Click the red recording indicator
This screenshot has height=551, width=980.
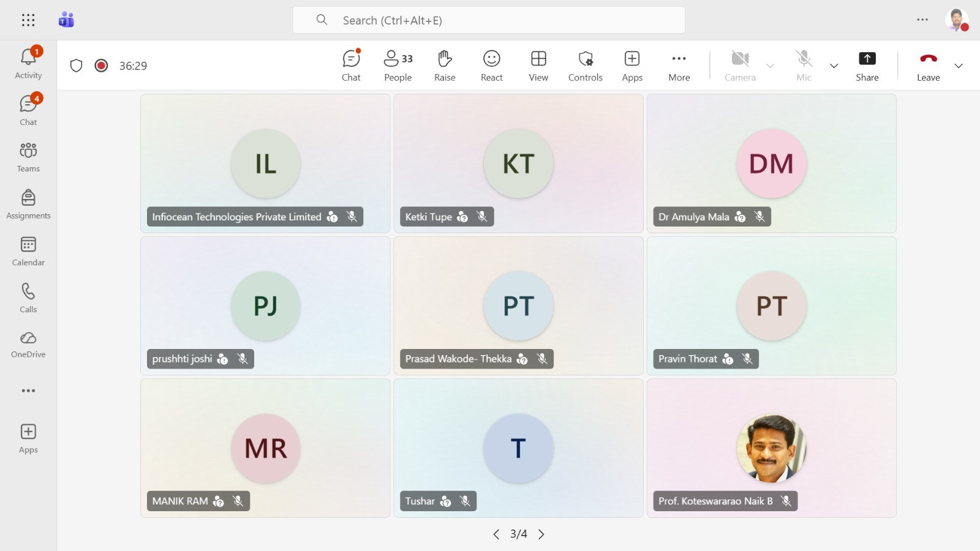(x=102, y=66)
